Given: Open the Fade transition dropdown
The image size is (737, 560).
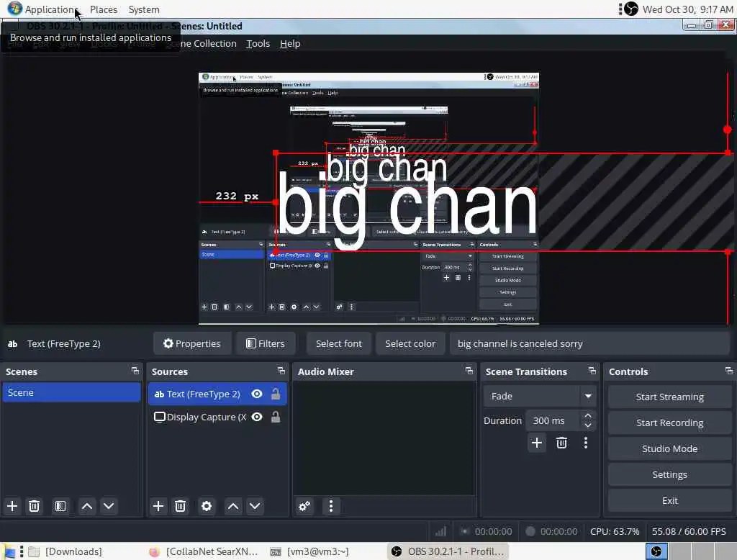Looking at the screenshot, I should [x=540, y=397].
